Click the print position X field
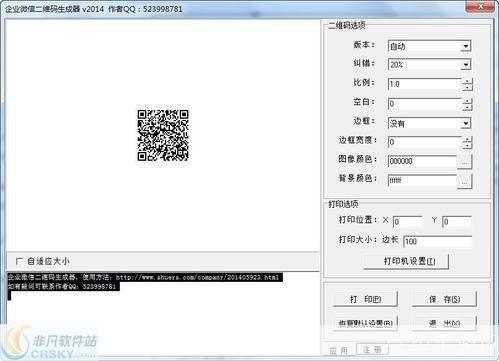 coord(408,222)
